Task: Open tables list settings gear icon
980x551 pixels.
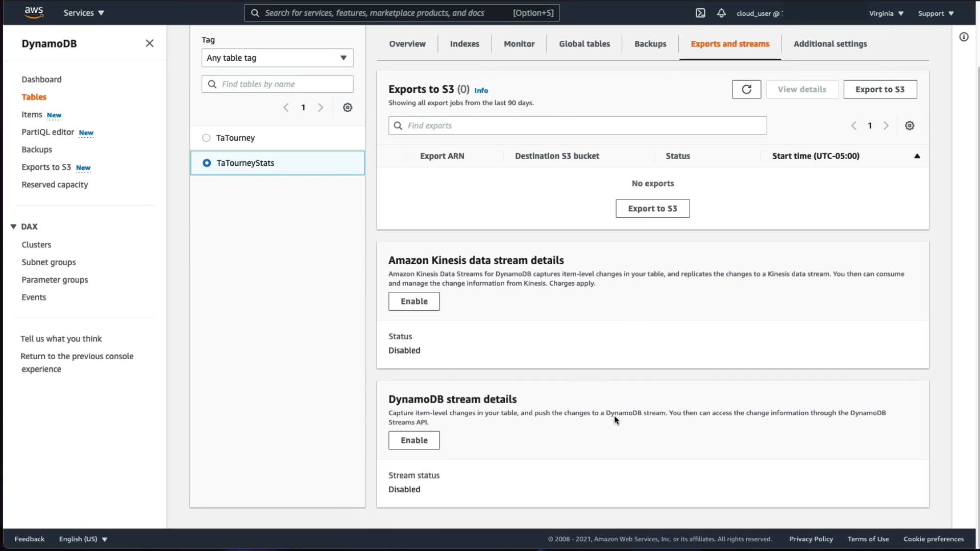Action: 348,108
